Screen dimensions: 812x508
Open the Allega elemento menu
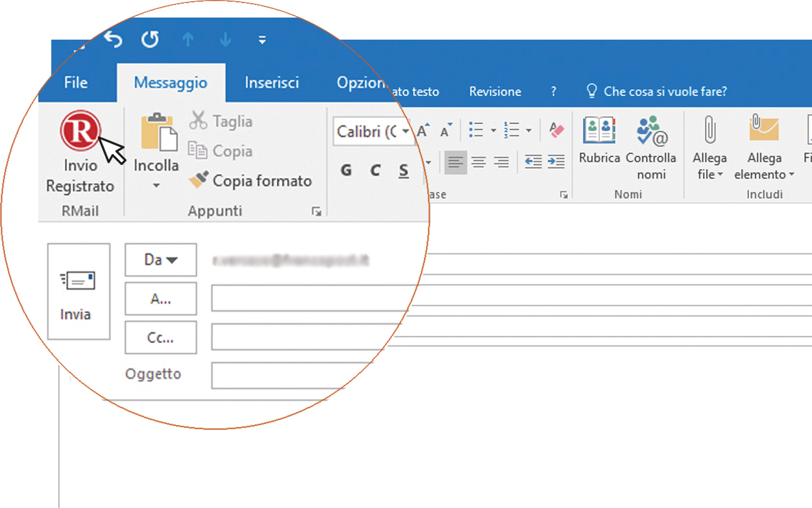(x=764, y=147)
